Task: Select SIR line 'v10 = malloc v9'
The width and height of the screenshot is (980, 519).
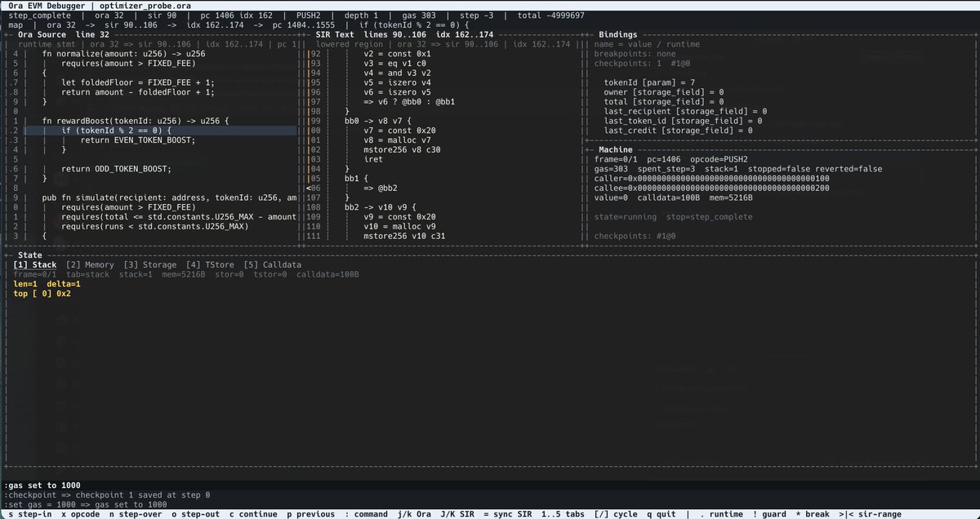Action: coord(401,226)
